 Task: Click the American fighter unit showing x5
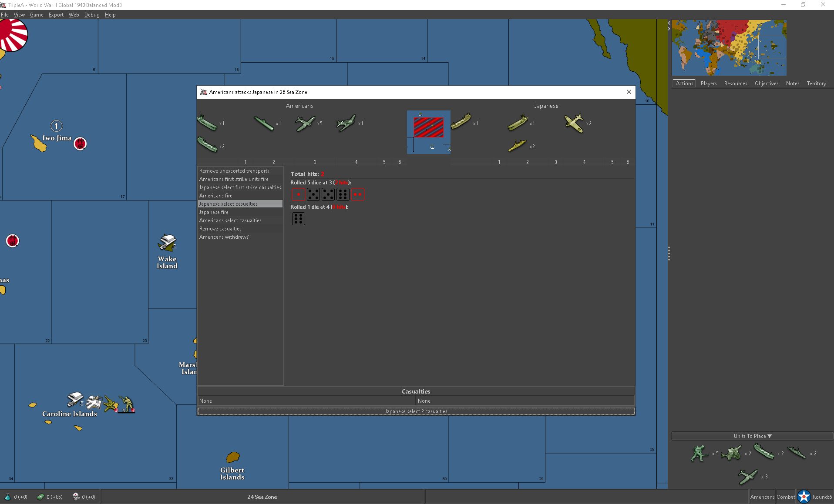click(305, 123)
